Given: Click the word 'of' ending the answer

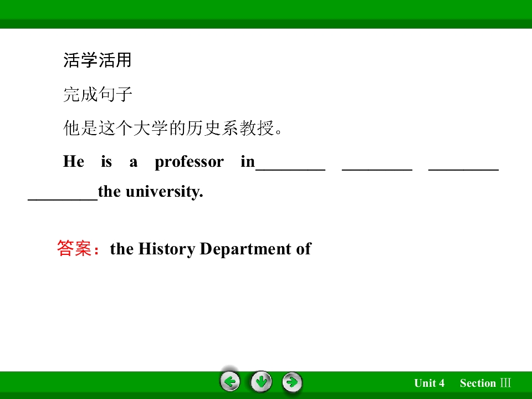Looking at the screenshot, I should (304, 249).
